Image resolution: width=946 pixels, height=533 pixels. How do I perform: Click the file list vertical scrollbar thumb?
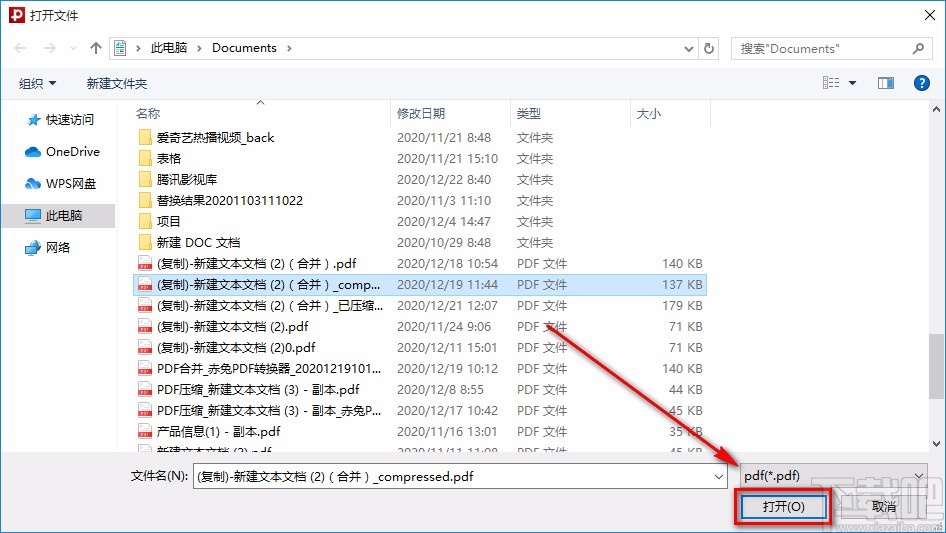pos(936,366)
